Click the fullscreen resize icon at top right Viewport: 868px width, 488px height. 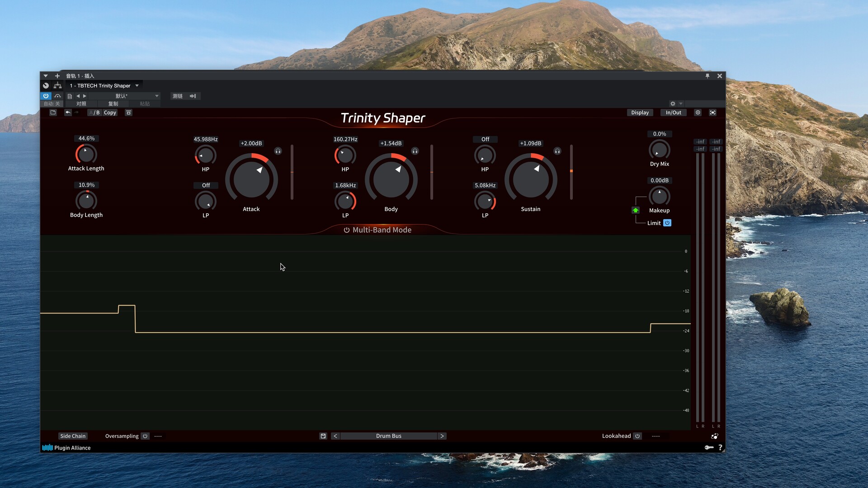click(x=712, y=113)
